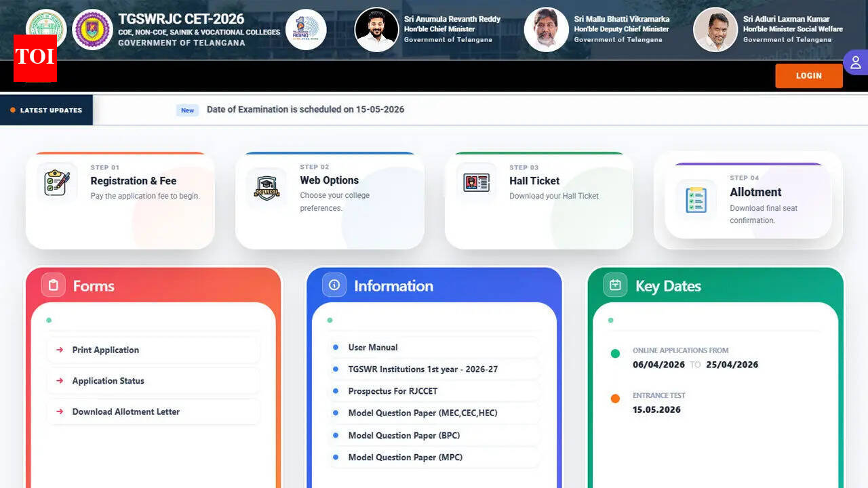Click the entrance test date 15.05.2026

(x=656, y=409)
